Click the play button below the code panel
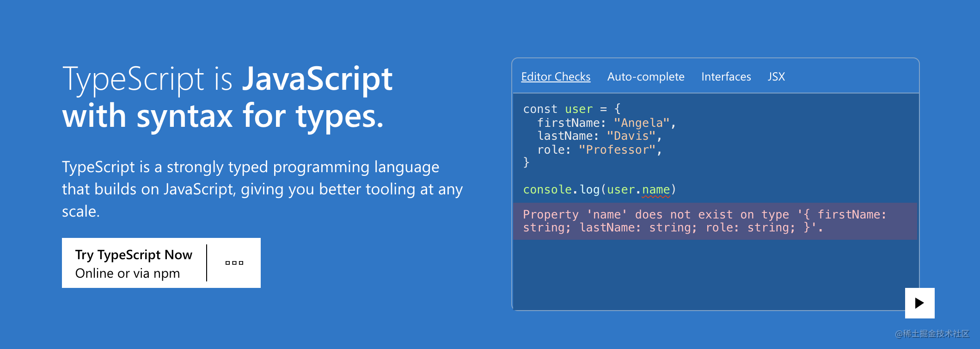This screenshot has height=349, width=980. (919, 303)
